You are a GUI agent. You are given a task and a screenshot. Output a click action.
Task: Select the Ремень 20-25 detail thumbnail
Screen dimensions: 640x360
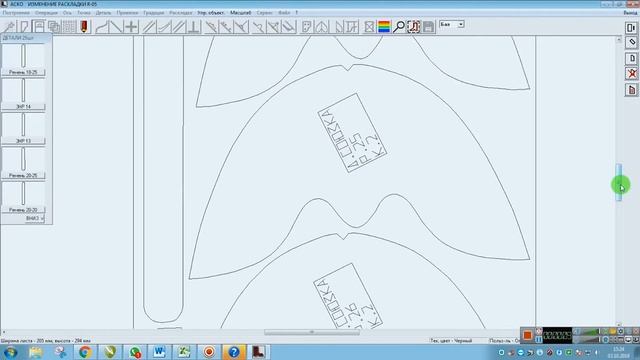click(23, 162)
